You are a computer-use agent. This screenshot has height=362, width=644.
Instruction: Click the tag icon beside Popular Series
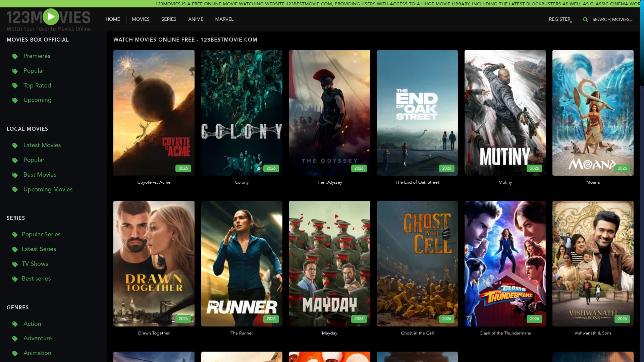[15, 235]
